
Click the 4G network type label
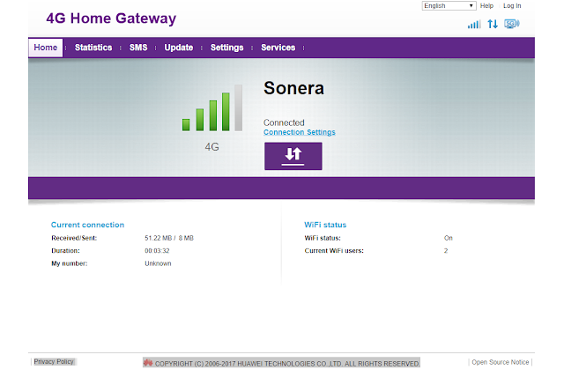click(211, 147)
